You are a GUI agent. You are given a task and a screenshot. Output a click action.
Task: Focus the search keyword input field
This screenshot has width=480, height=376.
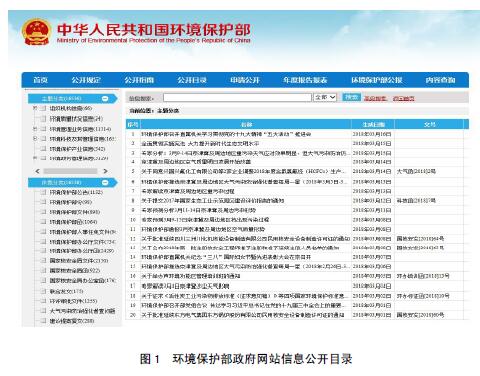coord(237,97)
